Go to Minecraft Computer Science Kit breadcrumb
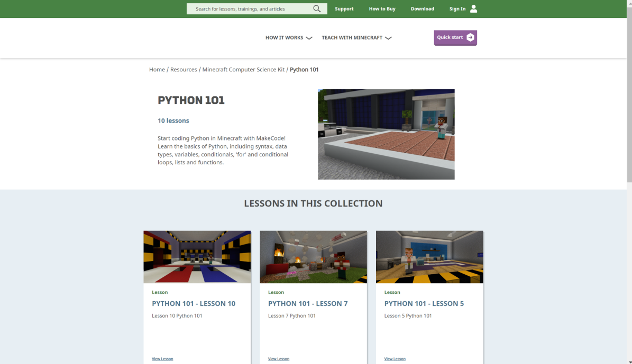This screenshot has height=364, width=632. 243,69
